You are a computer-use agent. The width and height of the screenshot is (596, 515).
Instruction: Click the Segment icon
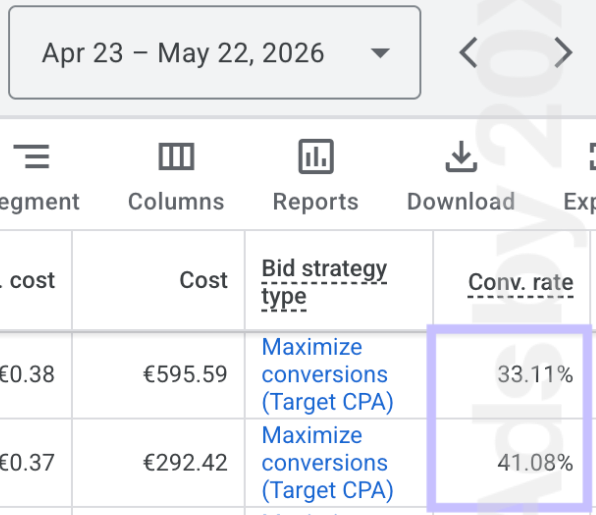pos(32,156)
